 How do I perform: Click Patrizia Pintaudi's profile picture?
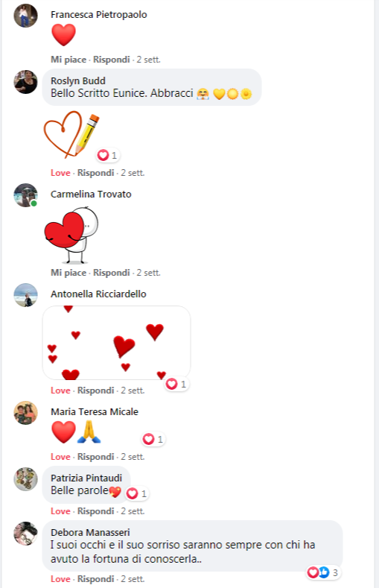[25, 479]
